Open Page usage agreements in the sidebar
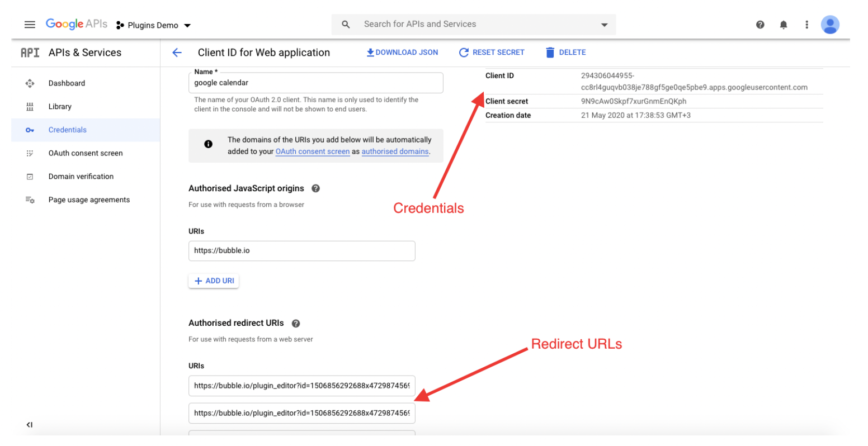Screen dimensions: 868x446 coord(89,200)
